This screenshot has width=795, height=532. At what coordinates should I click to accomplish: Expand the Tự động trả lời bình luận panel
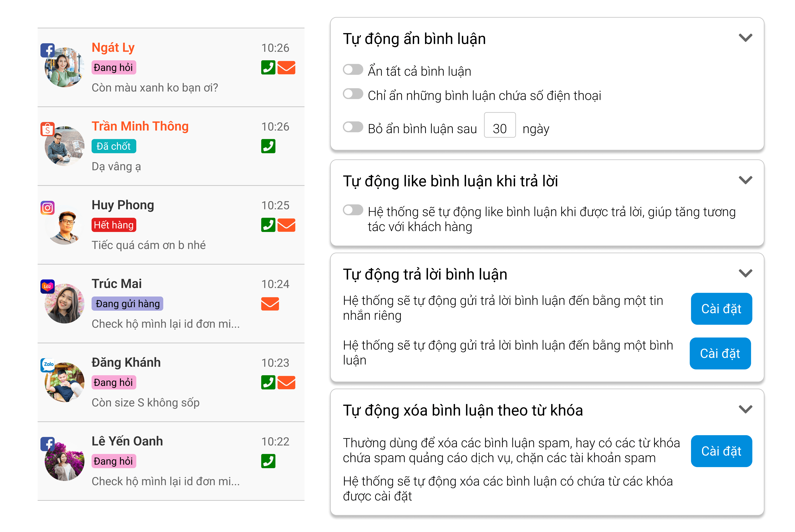[745, 273]
